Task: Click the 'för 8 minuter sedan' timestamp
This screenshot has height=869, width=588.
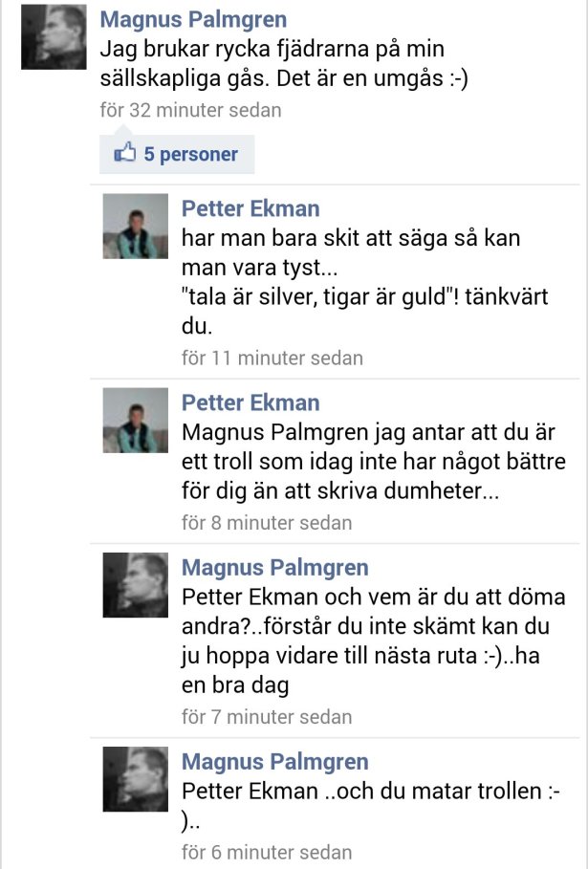Action: pos(267,523)
